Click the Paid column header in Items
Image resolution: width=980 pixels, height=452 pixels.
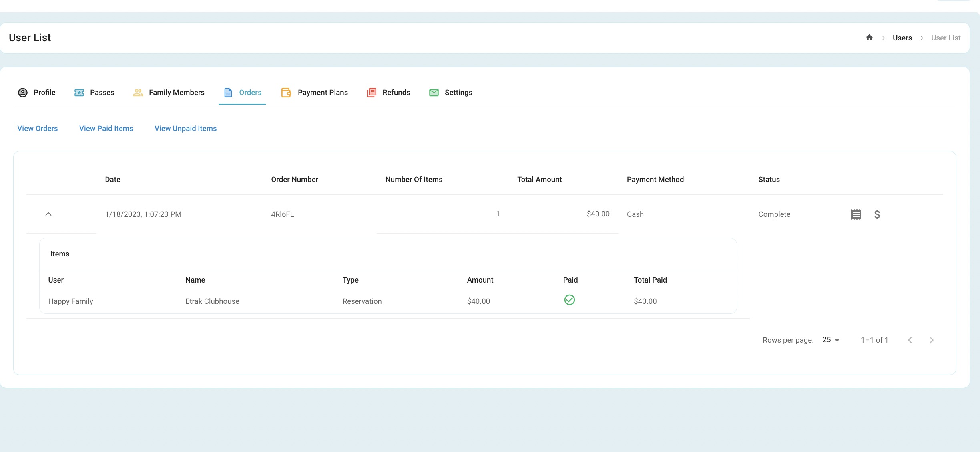(570, 280)
